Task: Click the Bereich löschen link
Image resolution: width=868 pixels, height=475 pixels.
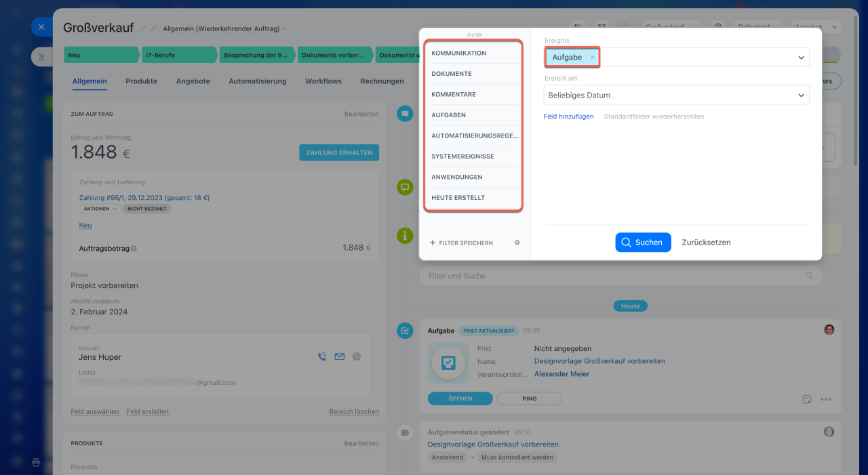Action: tap(354, 411)
